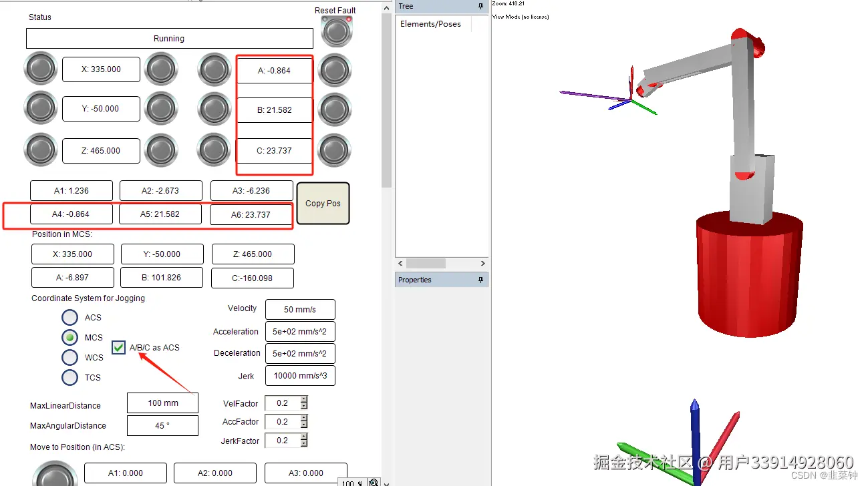Click the MaxAngularDistance 45 ° field
The image size is (868, 486).
pyautogui.click(x=162, y=425)
